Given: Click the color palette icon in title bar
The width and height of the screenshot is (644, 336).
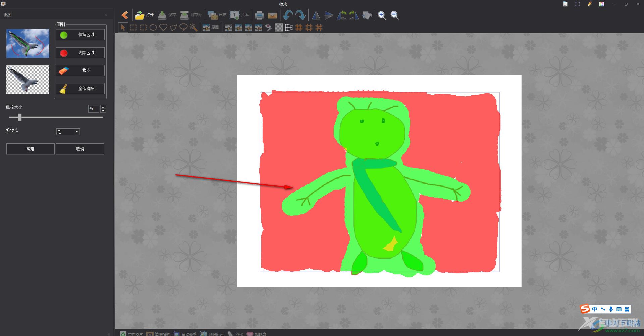Looking at the screenshot, I should (602, 4).
